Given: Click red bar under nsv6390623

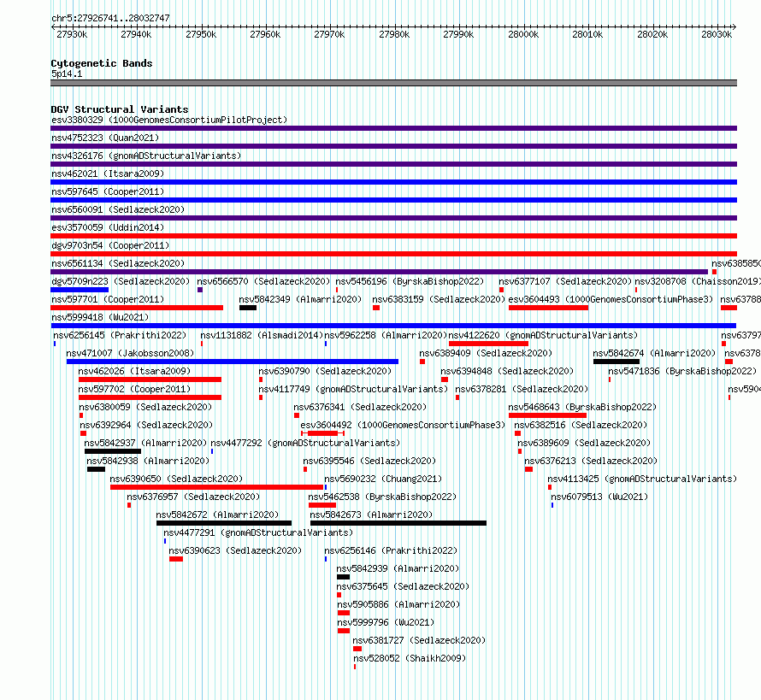Looking at the screenshot, I should click(x=176, y=559).
